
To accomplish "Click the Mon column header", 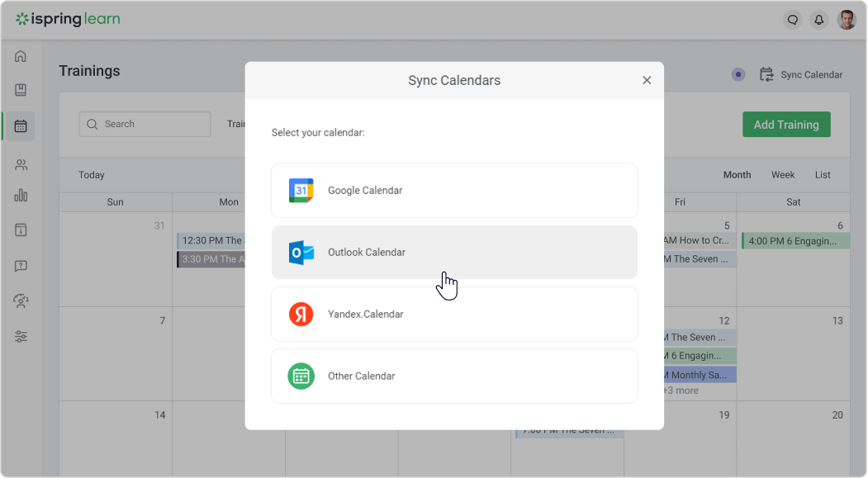I will (x=229, y=202).
